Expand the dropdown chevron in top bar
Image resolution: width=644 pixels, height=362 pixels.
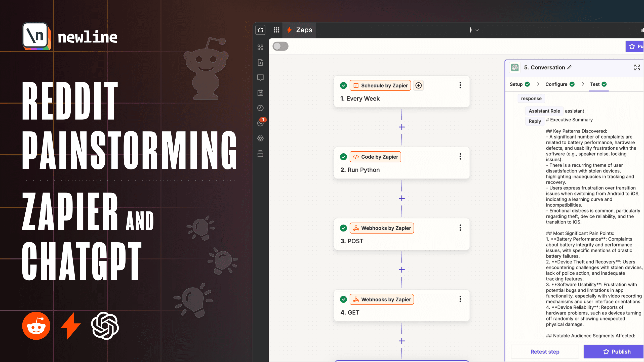477,30
